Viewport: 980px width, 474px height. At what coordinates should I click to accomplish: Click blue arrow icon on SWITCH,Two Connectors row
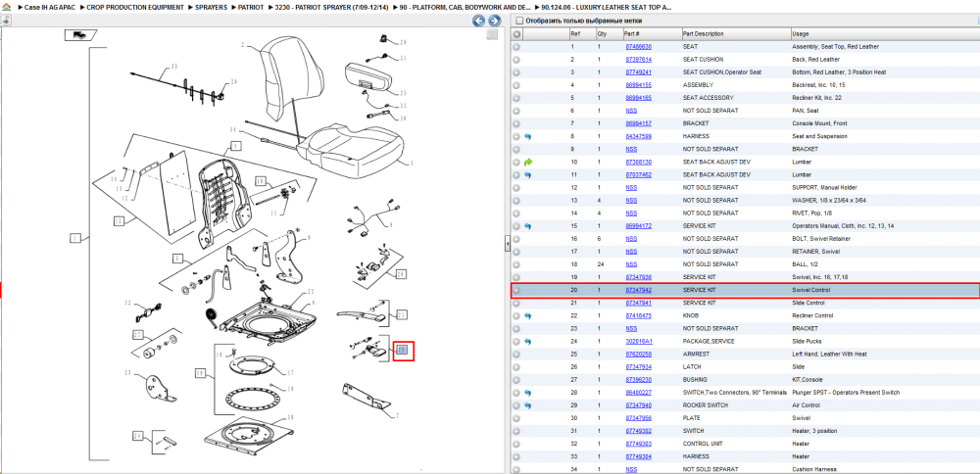tap(528, 393)
